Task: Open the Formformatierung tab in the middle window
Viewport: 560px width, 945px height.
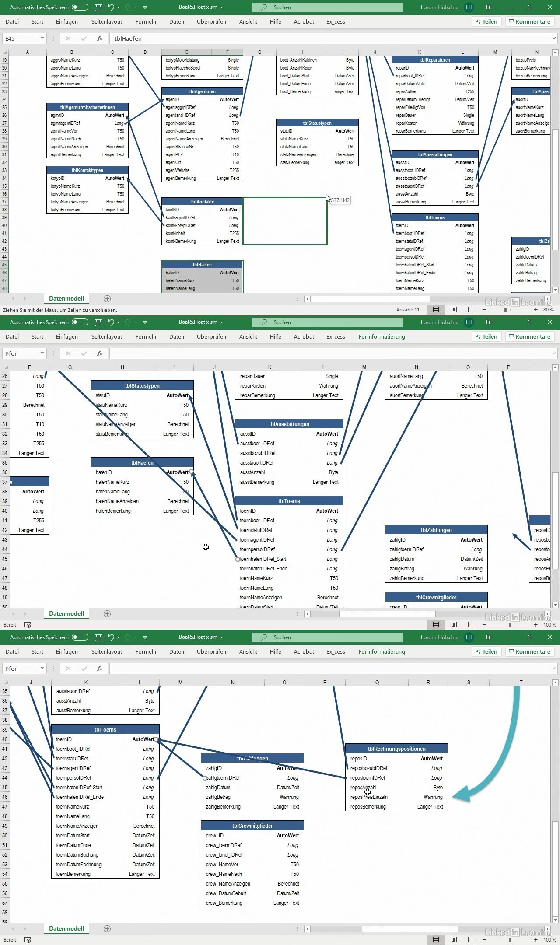Action: tap(381, 337)
